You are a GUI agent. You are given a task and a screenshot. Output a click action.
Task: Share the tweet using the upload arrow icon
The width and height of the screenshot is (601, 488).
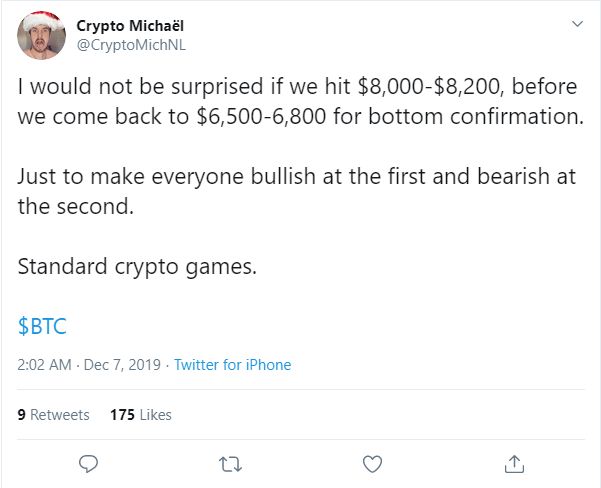tap(514, 463)
